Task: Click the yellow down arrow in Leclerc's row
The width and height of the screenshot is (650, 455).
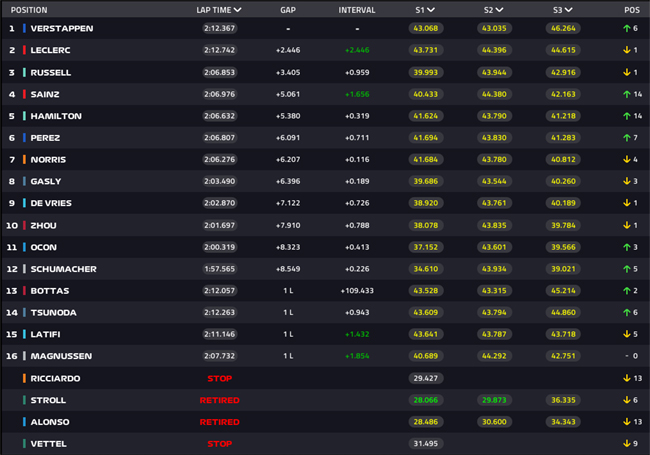Action: (x=622, y=50)
